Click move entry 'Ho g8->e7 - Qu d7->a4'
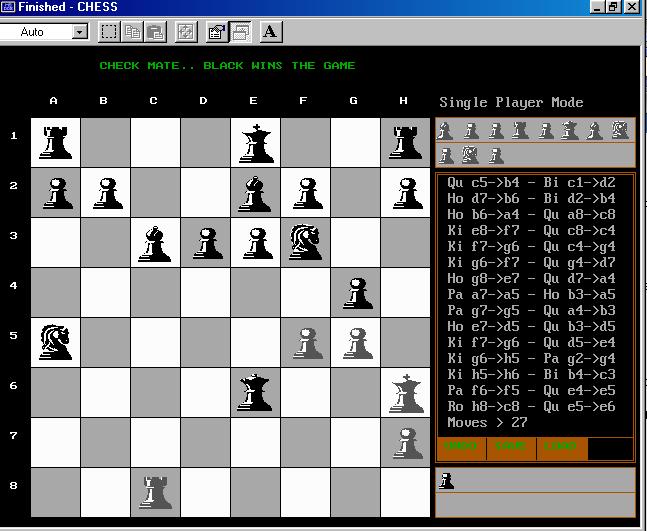This screenshot has height=531, width=647. (x=531, y=278)
